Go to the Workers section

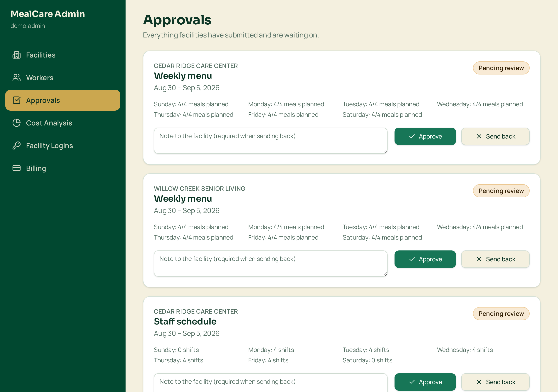(x=63, y=78)
